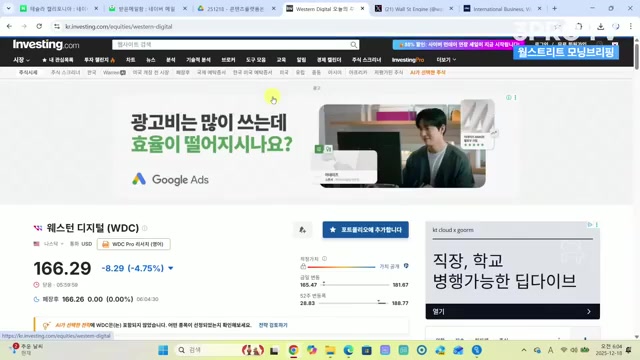Image resolution: width=640 pixels, height=360 pixels.
Task: Open a new browser tab with plus
Action: coord(554,9)
